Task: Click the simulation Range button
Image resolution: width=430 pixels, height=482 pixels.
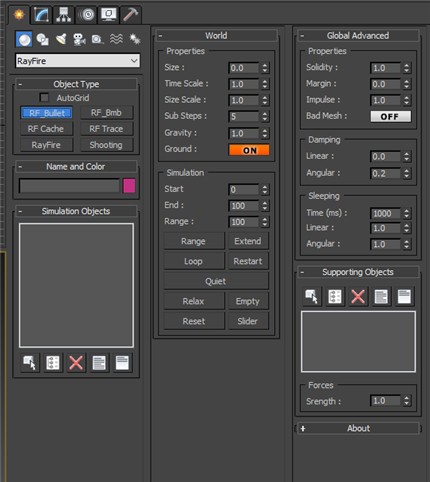Action: [194, 241]
